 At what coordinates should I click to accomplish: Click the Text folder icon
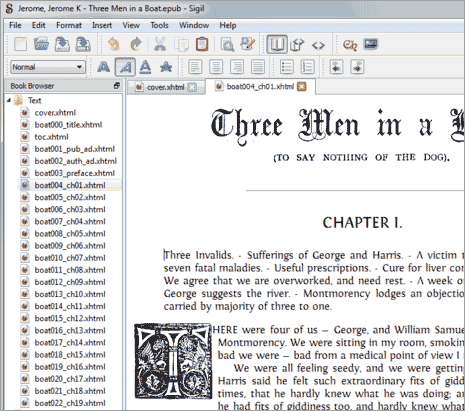tap(19, 100)
